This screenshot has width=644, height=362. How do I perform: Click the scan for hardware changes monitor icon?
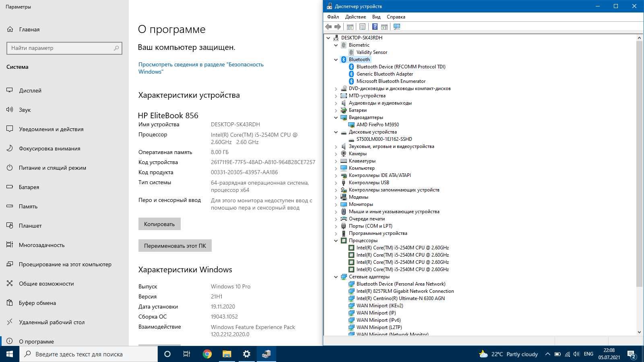pos(397,27)
